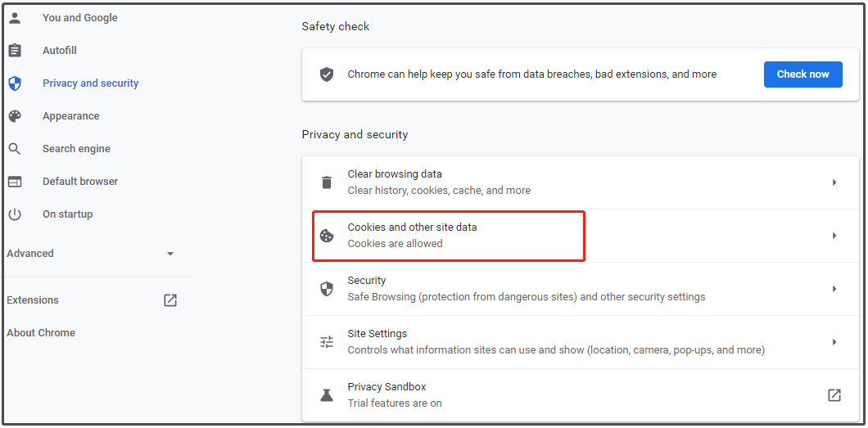The height and width of the screenshot is (428, 868).
Task: Click the Privacy Sandbox flask icon
Action: 327,395
